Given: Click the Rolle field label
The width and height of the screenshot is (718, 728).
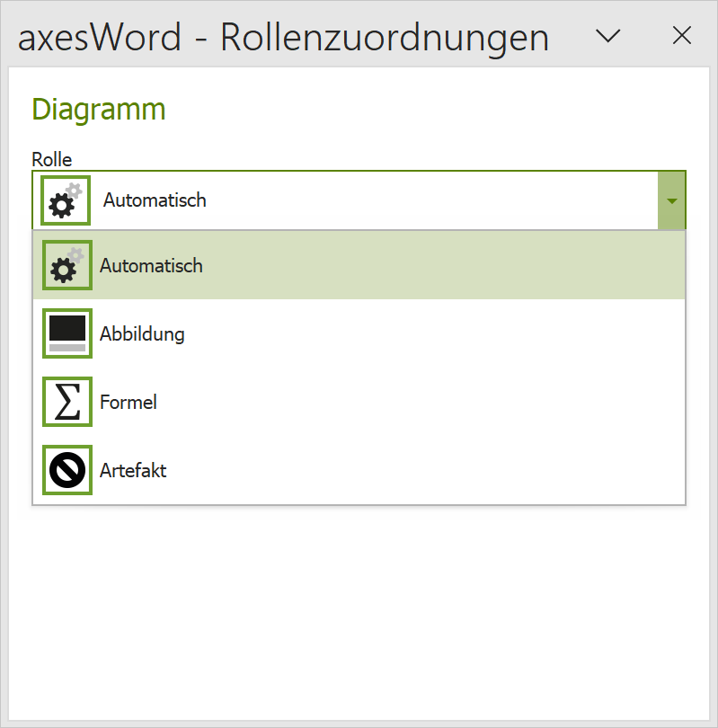Looking at the screenshot, I should [x=51, y=159].
